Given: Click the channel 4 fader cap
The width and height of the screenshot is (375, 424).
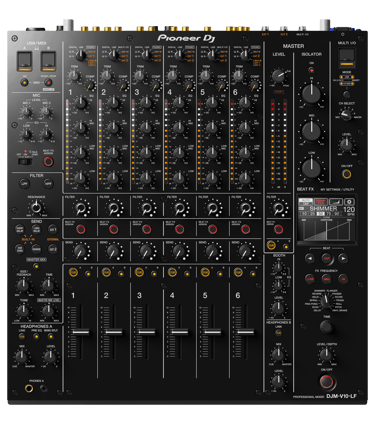Looking at the screenshot, I should pyautogui.click(x=180, y=332).
